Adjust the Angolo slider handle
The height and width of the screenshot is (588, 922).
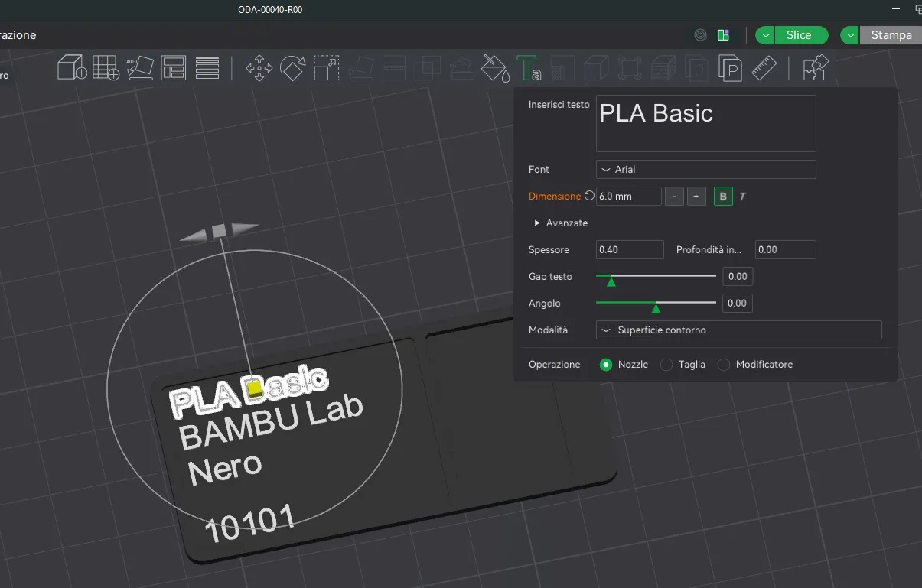pyautogui.click(x=656, y=308)
